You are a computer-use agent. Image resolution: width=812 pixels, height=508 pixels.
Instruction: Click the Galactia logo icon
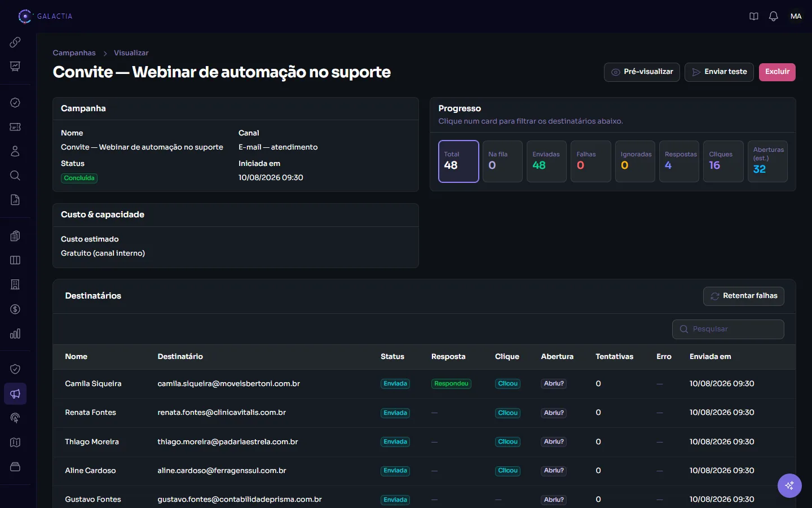click(25, 16)
